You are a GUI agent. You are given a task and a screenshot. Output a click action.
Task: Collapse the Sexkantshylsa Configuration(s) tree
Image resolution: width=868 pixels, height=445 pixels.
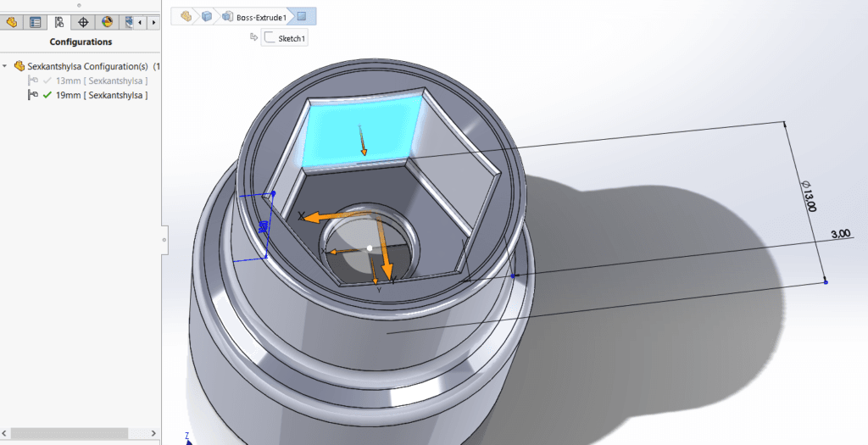click(6, 65)
